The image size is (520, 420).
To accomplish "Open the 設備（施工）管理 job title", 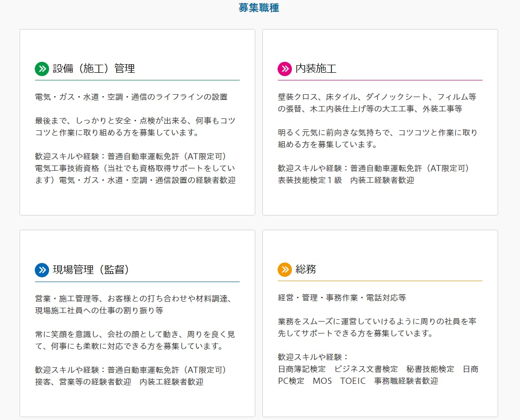I will click(94, 68).
